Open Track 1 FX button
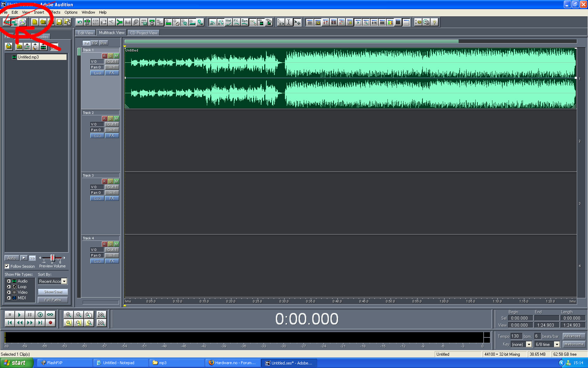588x368 pixels. click(112, 73)
